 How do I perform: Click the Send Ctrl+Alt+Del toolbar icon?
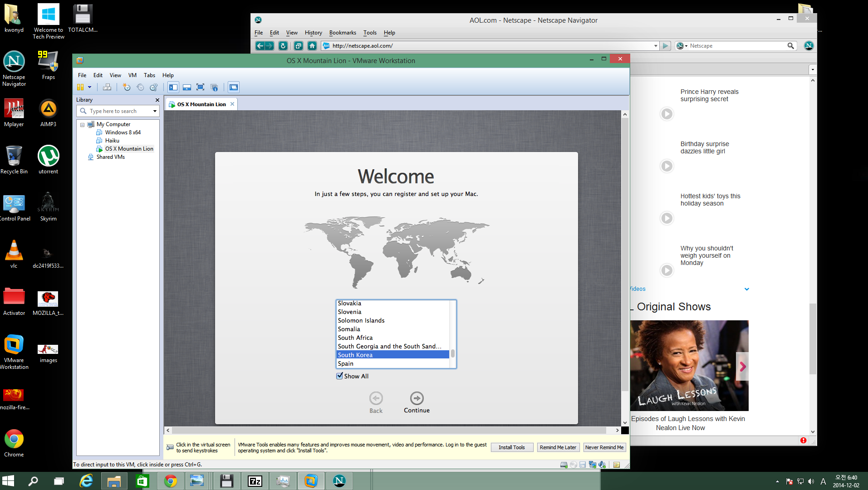[107, 87]
